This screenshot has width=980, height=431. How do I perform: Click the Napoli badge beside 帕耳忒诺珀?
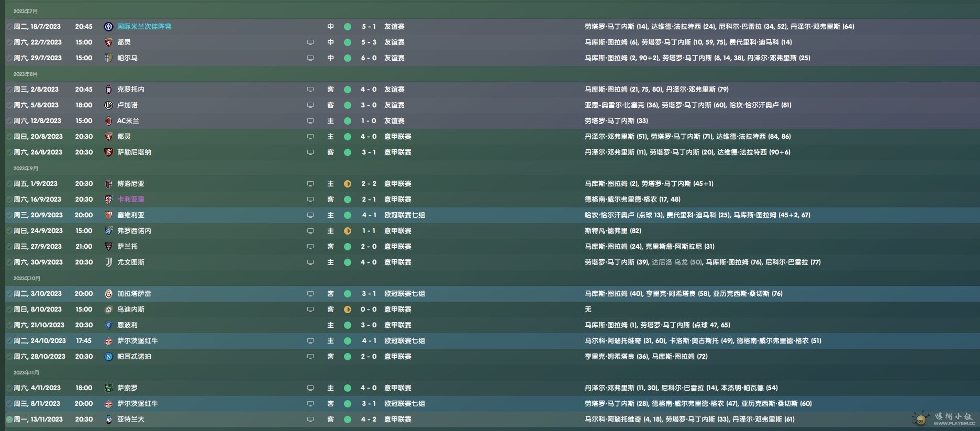(108, 357)
